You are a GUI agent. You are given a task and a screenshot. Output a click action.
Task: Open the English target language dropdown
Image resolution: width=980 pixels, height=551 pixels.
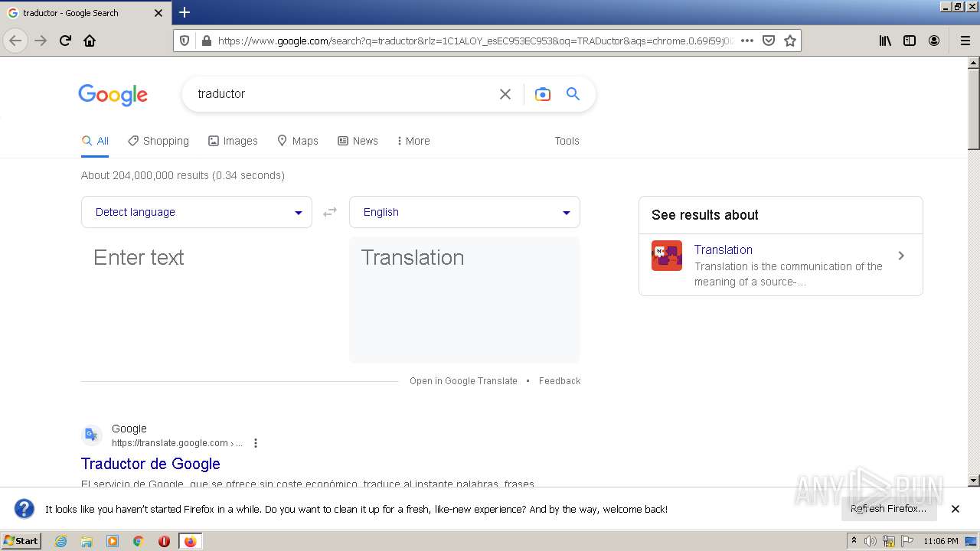pyautogui.click(x=465, y=212)
